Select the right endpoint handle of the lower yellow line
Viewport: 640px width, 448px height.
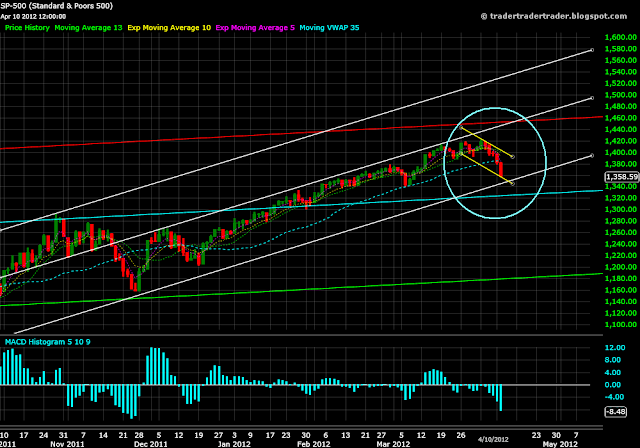[513, 184]
